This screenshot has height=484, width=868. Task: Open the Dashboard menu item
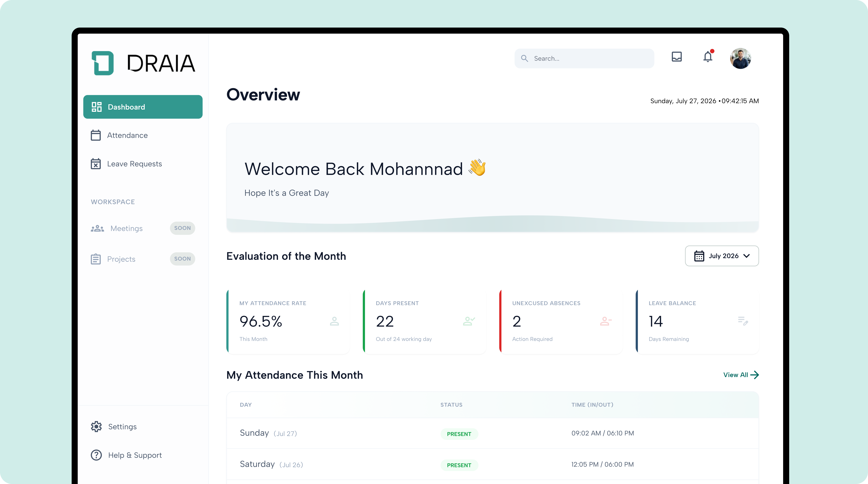point(143,107)
